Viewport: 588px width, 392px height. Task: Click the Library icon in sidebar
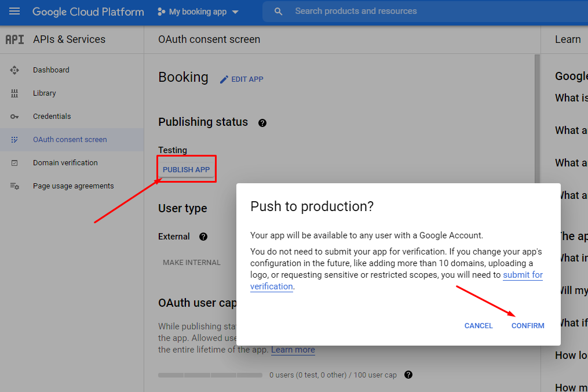(x=14, y=93)
